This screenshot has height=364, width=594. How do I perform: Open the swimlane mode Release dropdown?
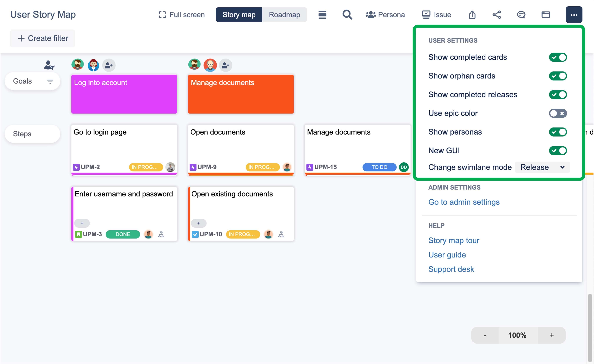click(x=542, y=167)
